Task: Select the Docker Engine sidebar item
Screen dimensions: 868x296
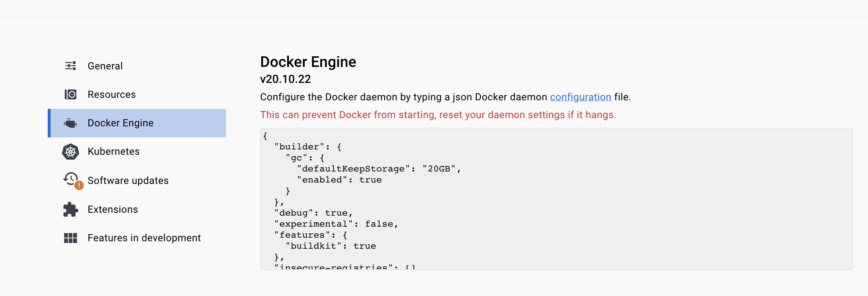Action: pos(137,123)
